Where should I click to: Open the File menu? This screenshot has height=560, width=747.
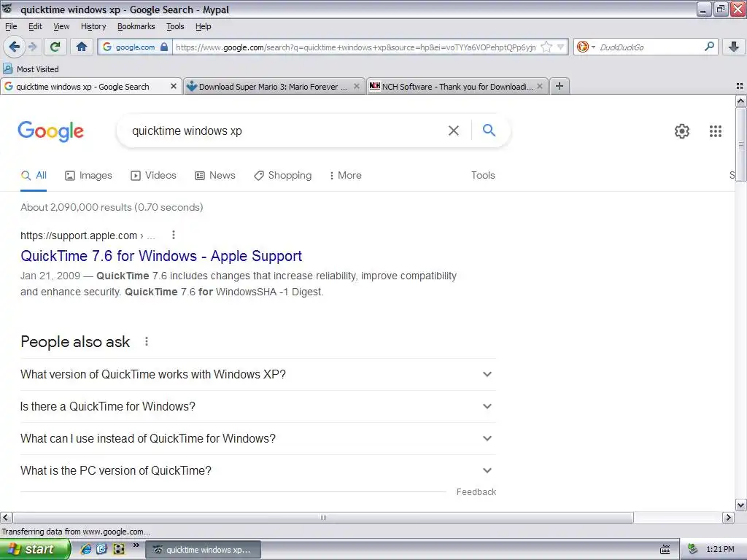point(11,26)
